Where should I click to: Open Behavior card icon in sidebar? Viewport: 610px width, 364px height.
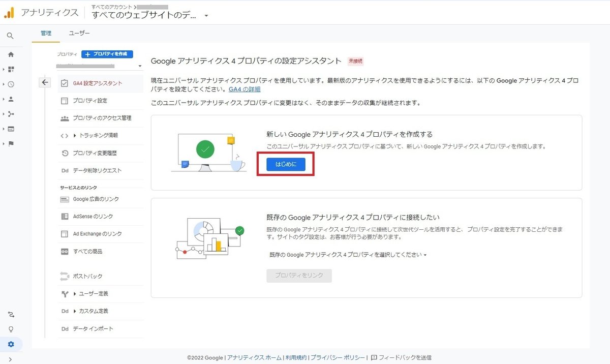point(11,129)
